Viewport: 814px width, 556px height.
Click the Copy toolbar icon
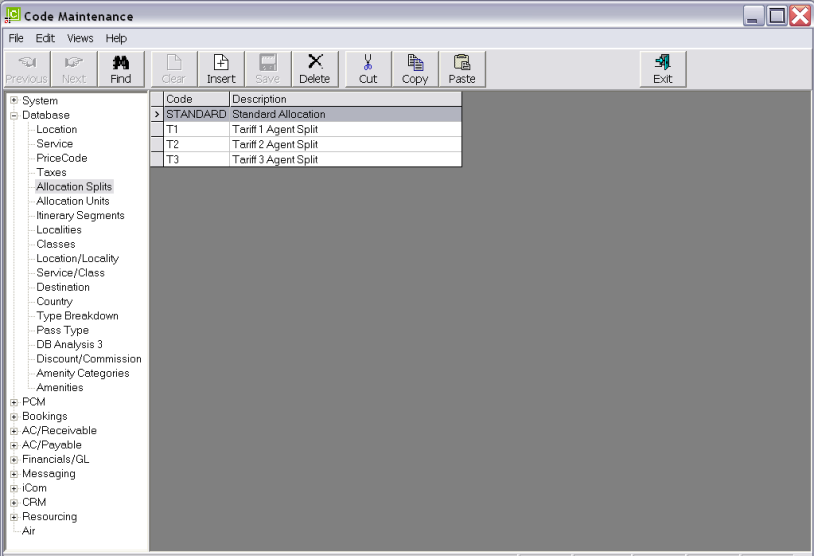[x=415, y=69]
